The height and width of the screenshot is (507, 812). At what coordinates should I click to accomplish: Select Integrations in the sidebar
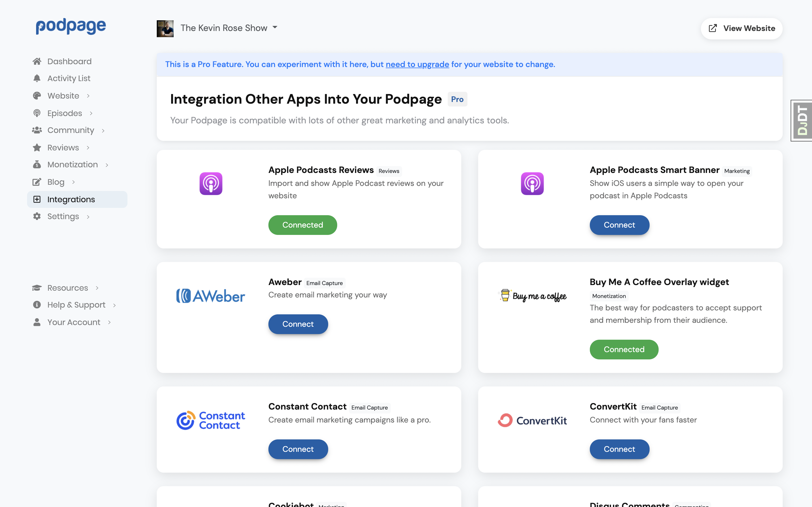click(x=71, y=199)
